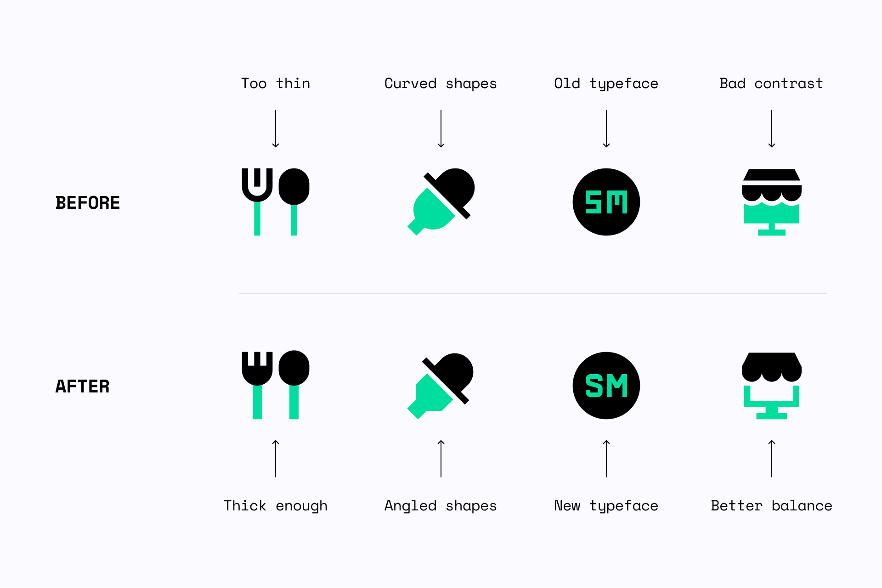Click the Too thin label

(276, 83)
